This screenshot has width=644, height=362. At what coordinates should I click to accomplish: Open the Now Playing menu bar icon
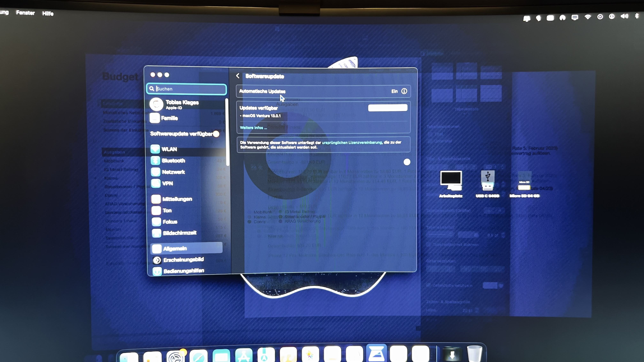click(600, 17)
